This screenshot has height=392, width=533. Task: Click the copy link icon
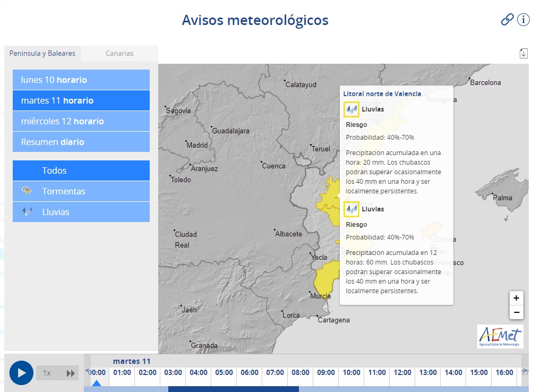click(x=508, y=20)
